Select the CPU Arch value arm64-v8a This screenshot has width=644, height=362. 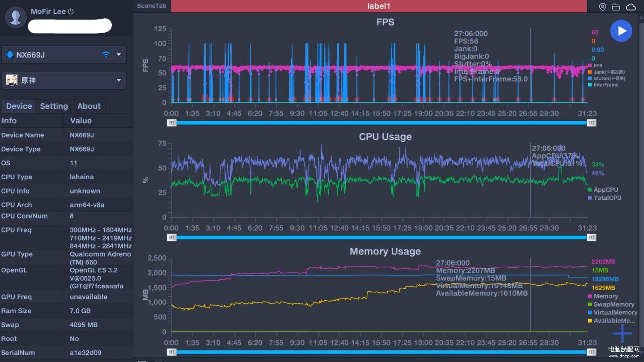pyautogui.click(x=88, y=205)
